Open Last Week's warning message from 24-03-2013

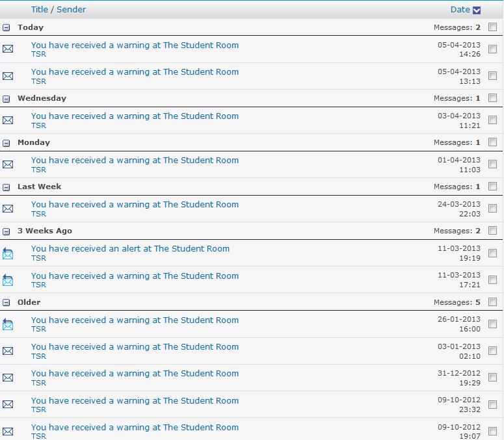135,205
